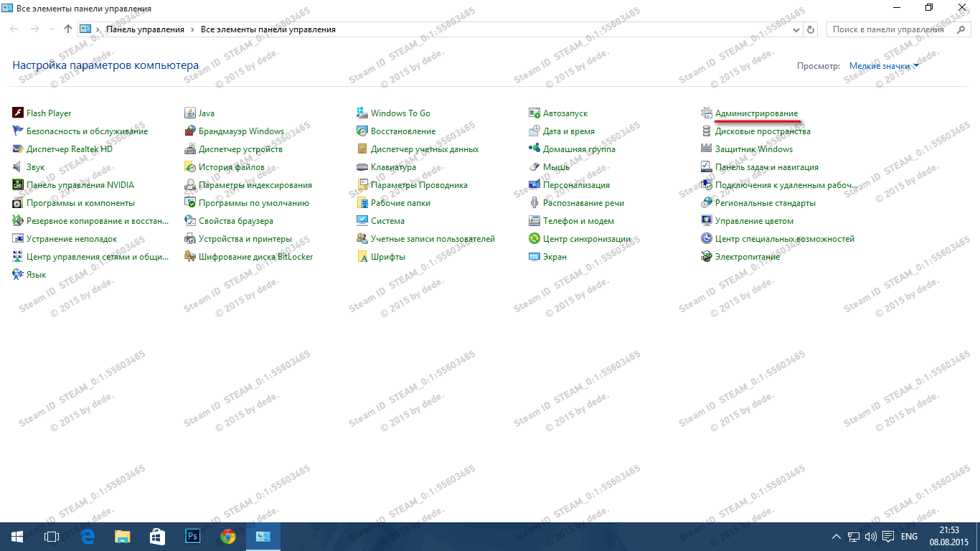Open Microsoft Edge from the taskbar
980x551 pixels.
click(88, 537)
